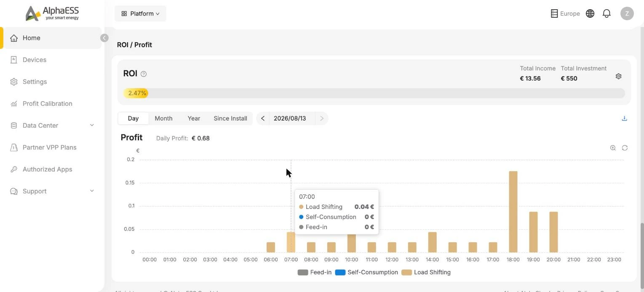Click the 00:00 axis label

[150, 260]
